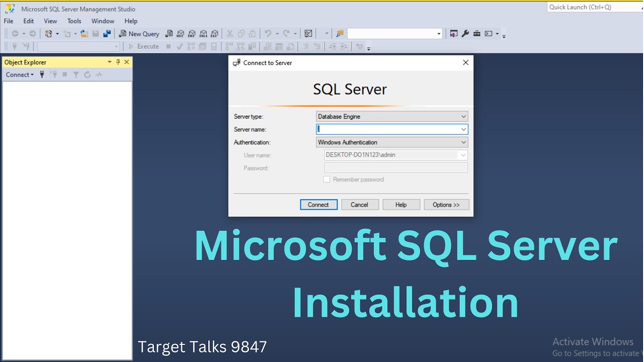Click the Help button in dialog
Viewport: 644px width, 362px height.
click(401, 205)
